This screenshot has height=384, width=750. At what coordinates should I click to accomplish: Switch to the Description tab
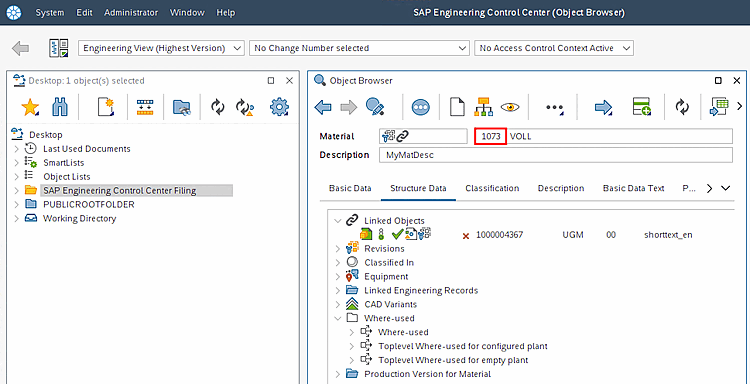point(561,188)
